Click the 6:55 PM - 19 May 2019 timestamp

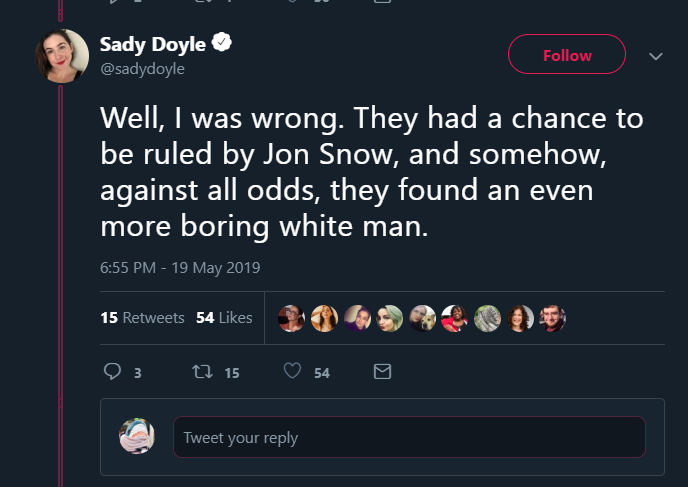coord(180,268)
